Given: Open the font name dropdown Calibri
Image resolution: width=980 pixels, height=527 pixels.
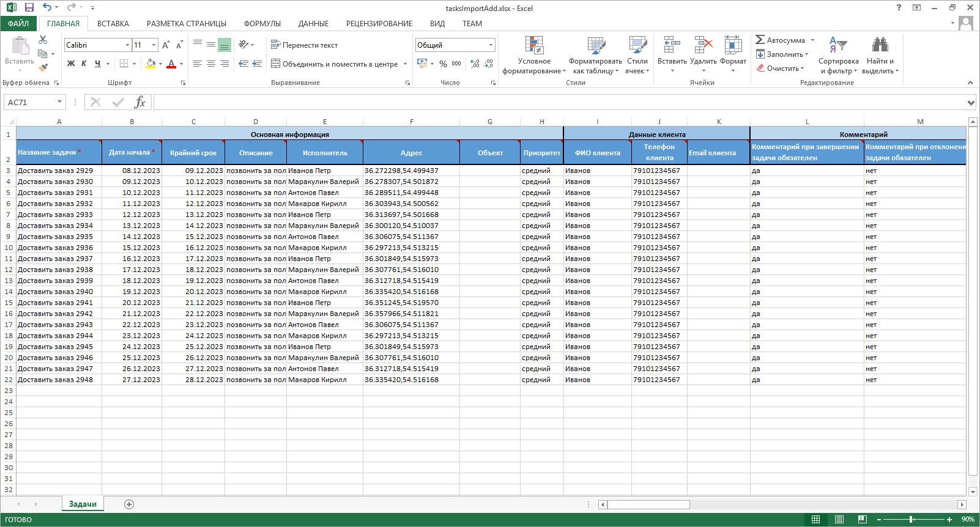Looking at the screenshot, I should click(x=127, y=45).
